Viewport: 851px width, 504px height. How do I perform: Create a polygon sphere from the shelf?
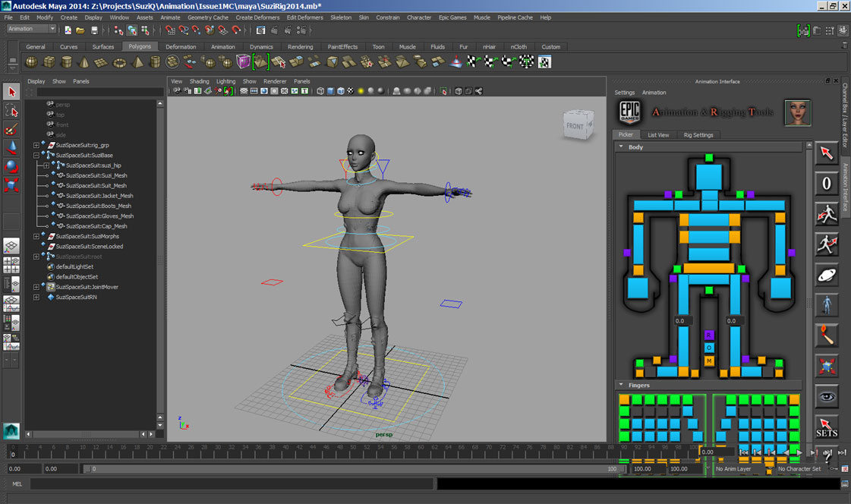click(x=31, y=61)
